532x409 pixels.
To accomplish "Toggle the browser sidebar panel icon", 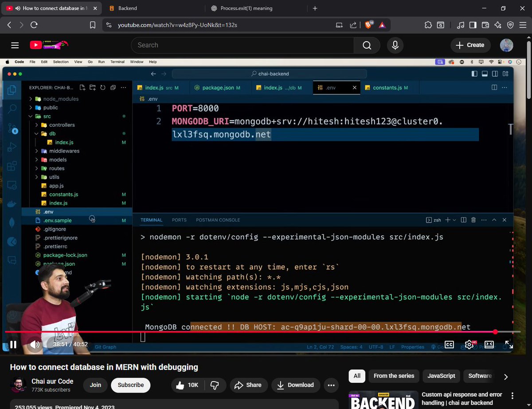I will 473,25.
